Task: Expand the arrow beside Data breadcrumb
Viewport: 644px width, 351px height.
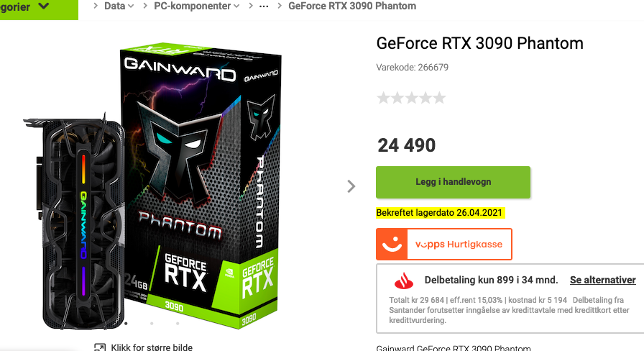Action: click(x=131, y=6)
